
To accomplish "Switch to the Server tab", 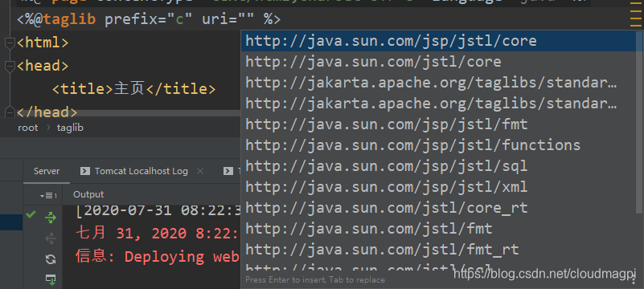I will (47, 171).
